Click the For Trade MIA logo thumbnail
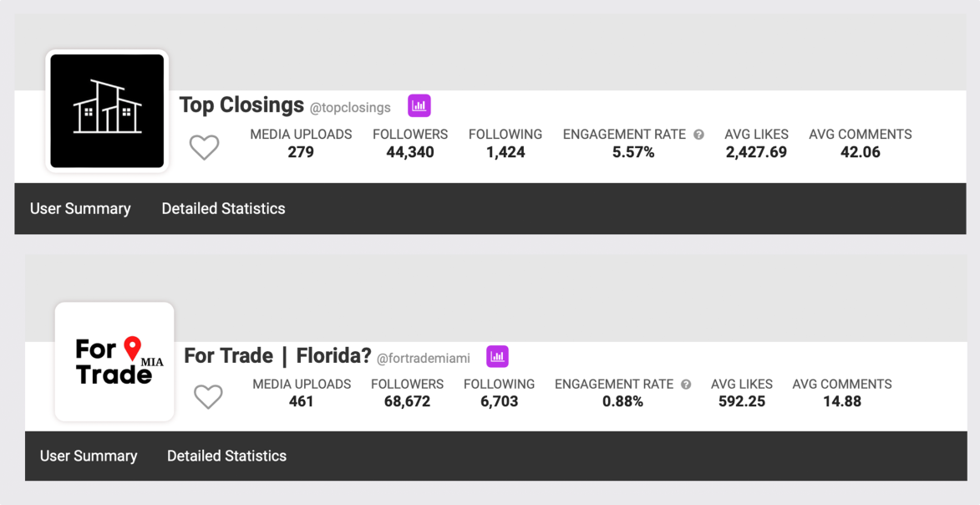This screenshot has width=980, height=505. point(114,361)
